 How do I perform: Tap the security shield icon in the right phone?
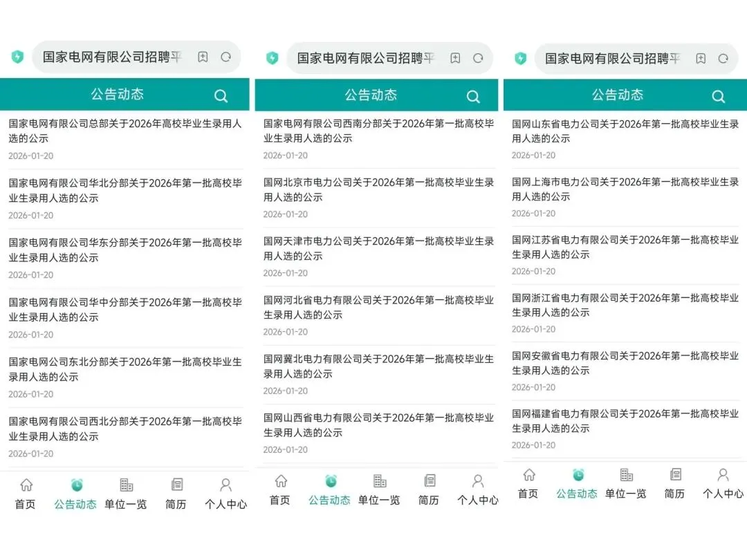click(521, 59)
